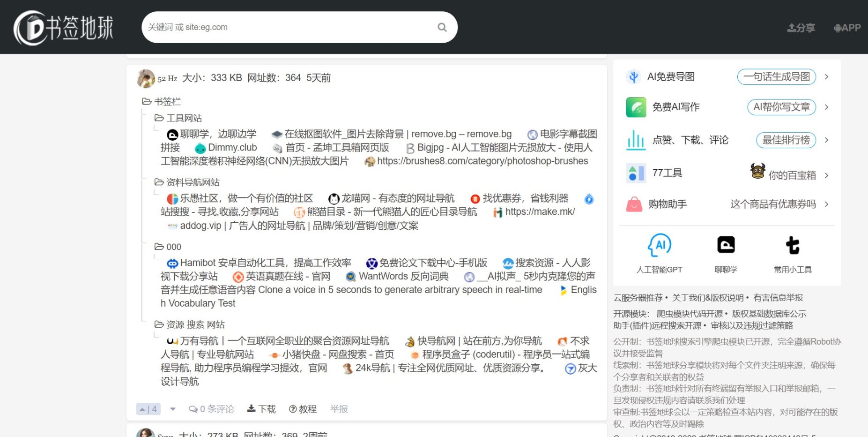Open the 0 条评论 comments

[211, 409]
